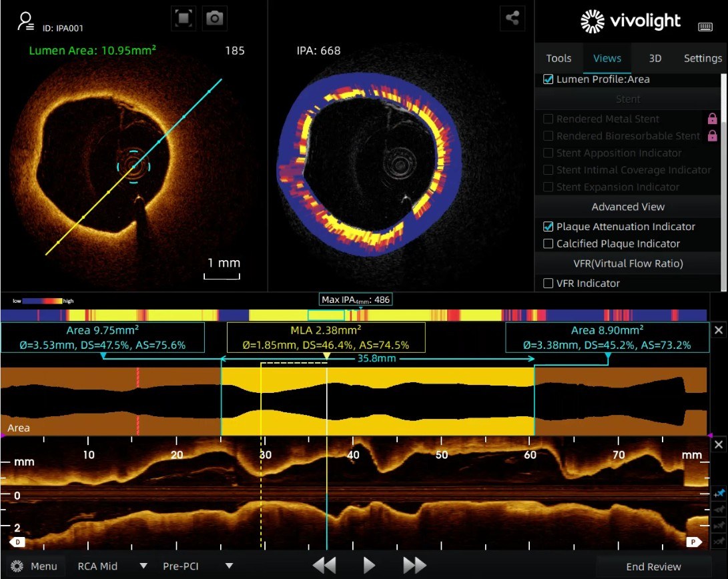This screenshot has height=579, width=728.
Task: Jump to the proximal 'P' marker
Action: 694,542
